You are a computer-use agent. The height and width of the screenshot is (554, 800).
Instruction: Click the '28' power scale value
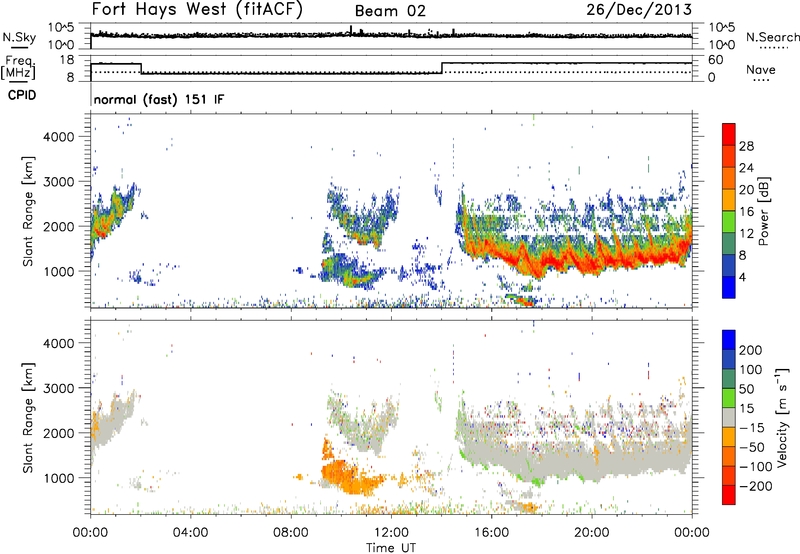click(x=746, y=146)
